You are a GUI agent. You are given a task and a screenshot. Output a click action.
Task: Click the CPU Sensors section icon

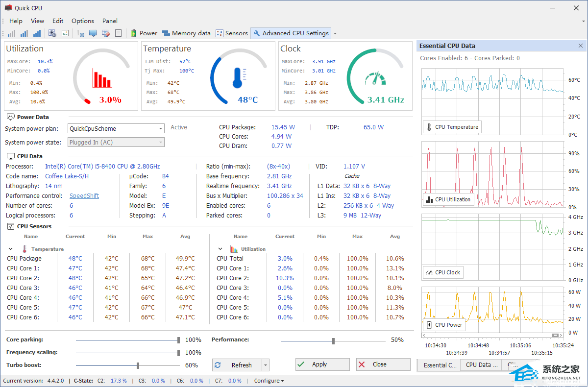11,226
